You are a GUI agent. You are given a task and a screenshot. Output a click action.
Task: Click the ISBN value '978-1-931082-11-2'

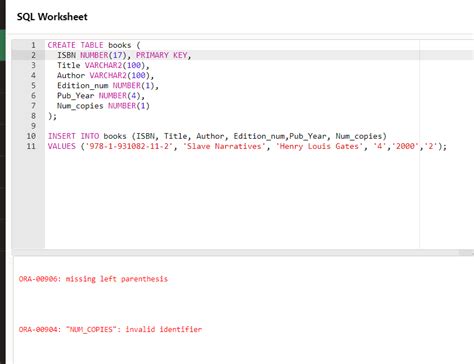tap(129, 146)
